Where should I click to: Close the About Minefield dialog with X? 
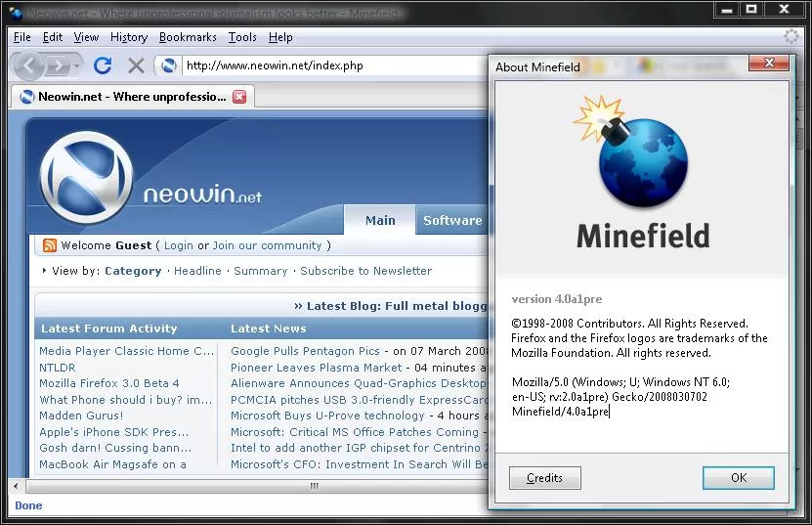(769, 63)
